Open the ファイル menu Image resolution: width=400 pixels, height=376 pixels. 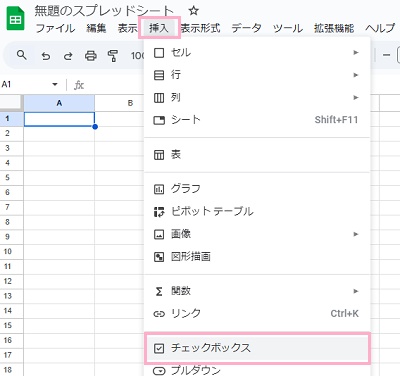(55, 28)
